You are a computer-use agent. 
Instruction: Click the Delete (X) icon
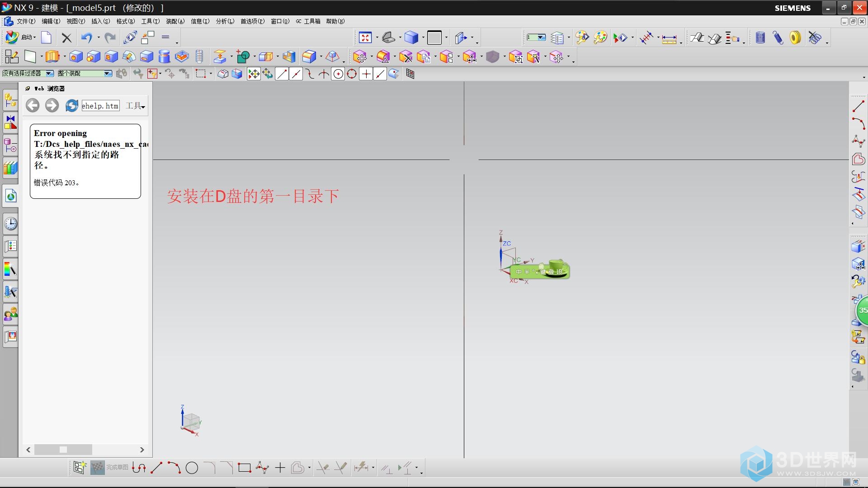66,38
